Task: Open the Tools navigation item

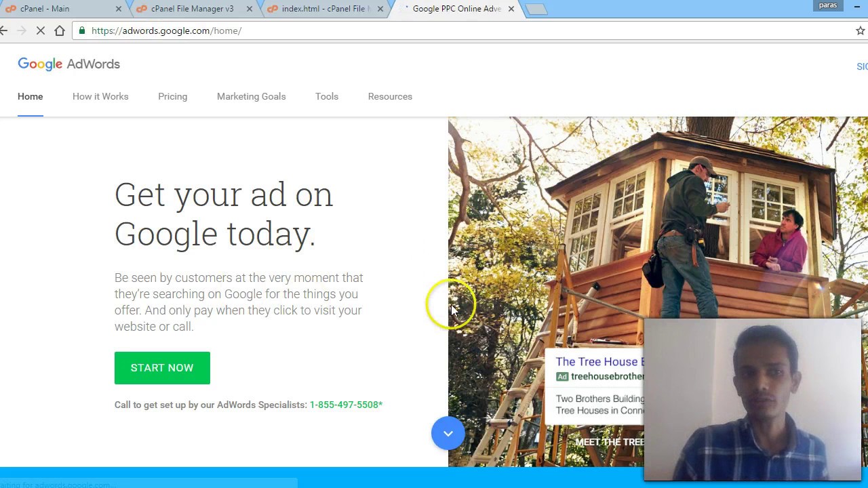Action: [x=326, y=96]
